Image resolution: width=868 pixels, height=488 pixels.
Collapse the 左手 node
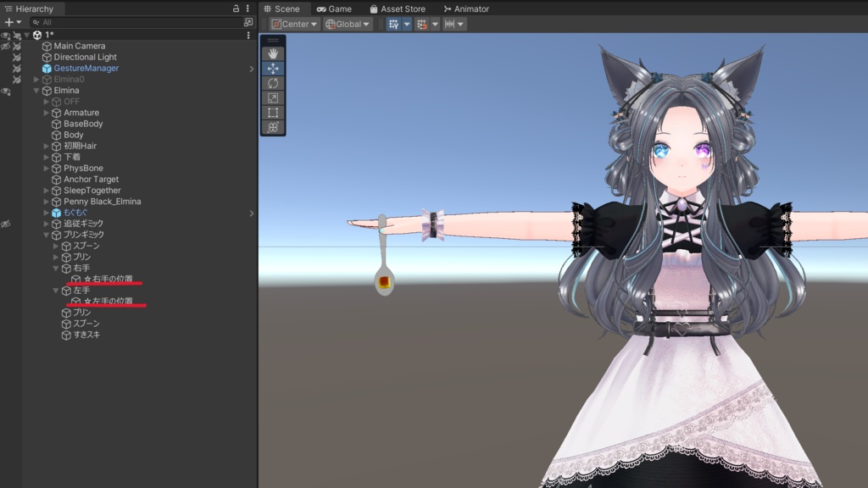pyautogui.click(x=56, y=291)
